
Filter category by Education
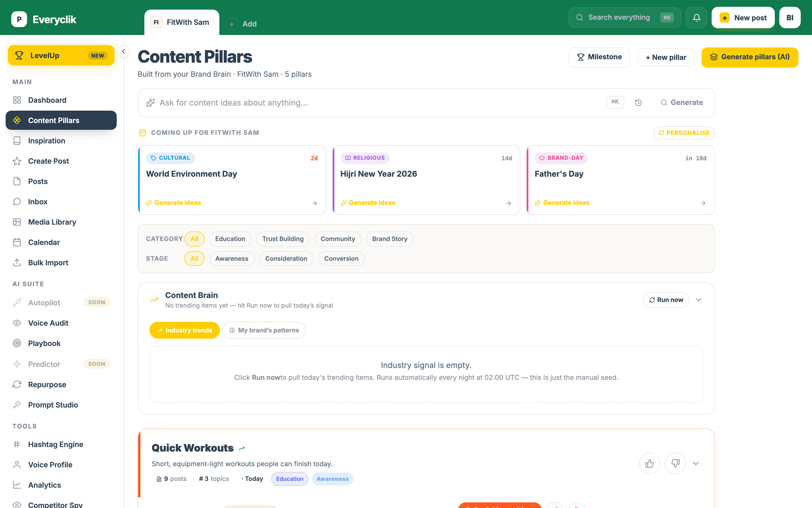pos(230,239)
